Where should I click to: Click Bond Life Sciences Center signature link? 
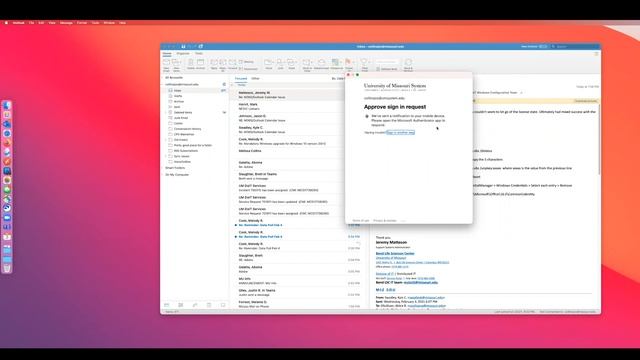(x=395, y=253)
